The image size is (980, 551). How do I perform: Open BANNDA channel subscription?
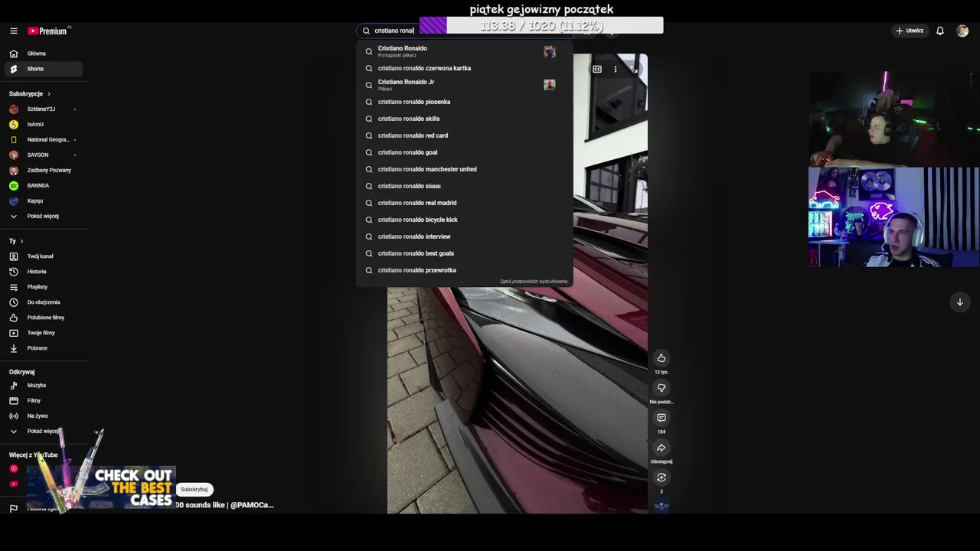coord(44,185)
